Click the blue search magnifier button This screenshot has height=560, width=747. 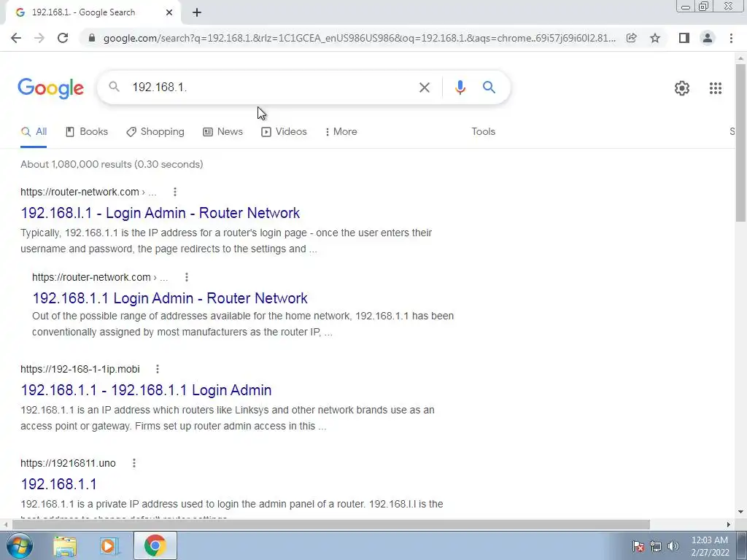pyautogui.click(x=489, y=87)
